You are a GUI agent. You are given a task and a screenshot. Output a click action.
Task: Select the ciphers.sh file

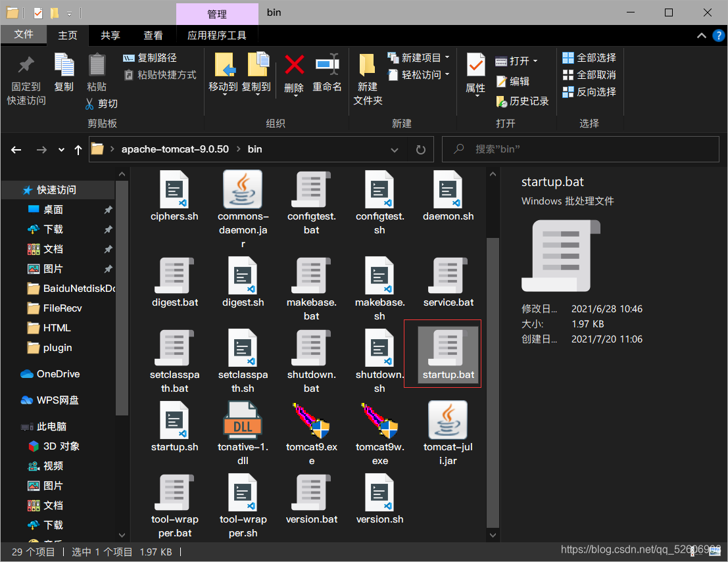[x=174, y=196]
